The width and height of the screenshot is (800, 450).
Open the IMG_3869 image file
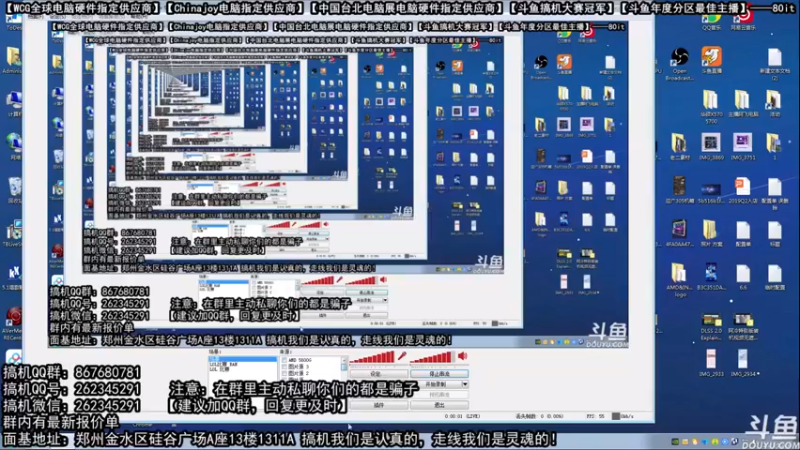click(x=711, y=147)
